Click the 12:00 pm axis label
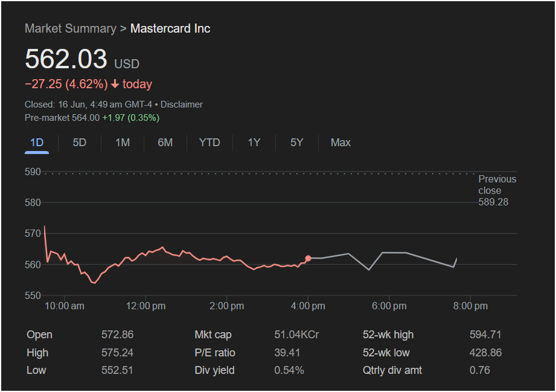This screenshot has width=556, height=392. tap(145, 306)
